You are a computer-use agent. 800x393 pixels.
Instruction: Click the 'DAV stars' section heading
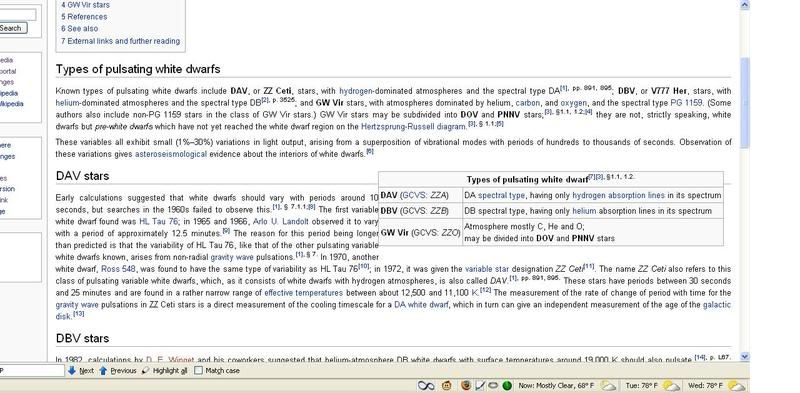(x=82, y=176)
